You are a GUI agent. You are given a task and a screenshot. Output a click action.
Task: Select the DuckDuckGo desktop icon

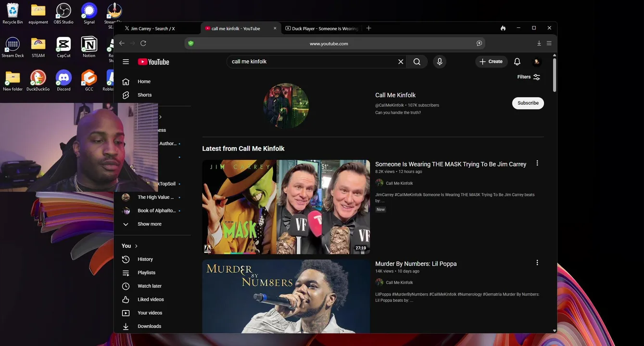(38, 81)
